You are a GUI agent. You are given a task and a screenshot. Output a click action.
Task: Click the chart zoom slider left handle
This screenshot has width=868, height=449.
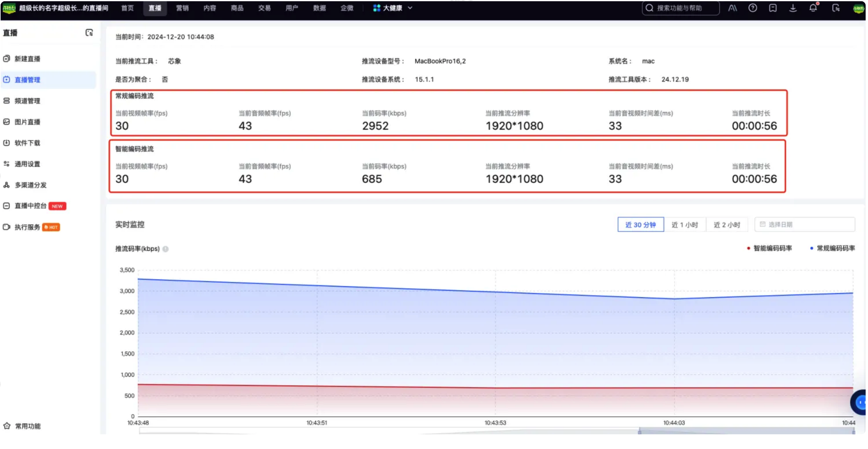point(639,431)
